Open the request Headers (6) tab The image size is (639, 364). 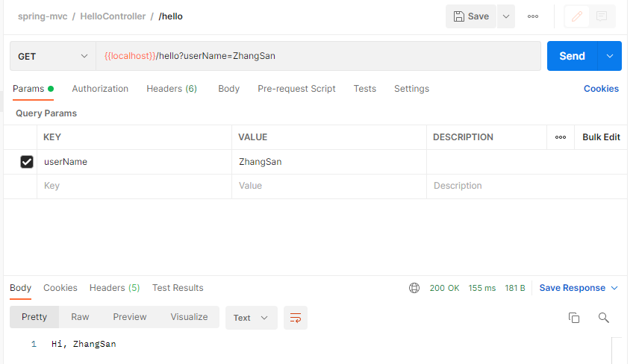[x=172, y=89]
